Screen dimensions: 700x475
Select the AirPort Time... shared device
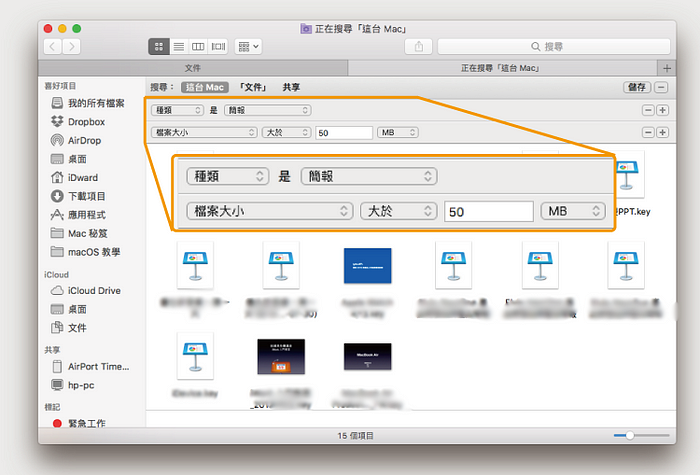point(91,367)
